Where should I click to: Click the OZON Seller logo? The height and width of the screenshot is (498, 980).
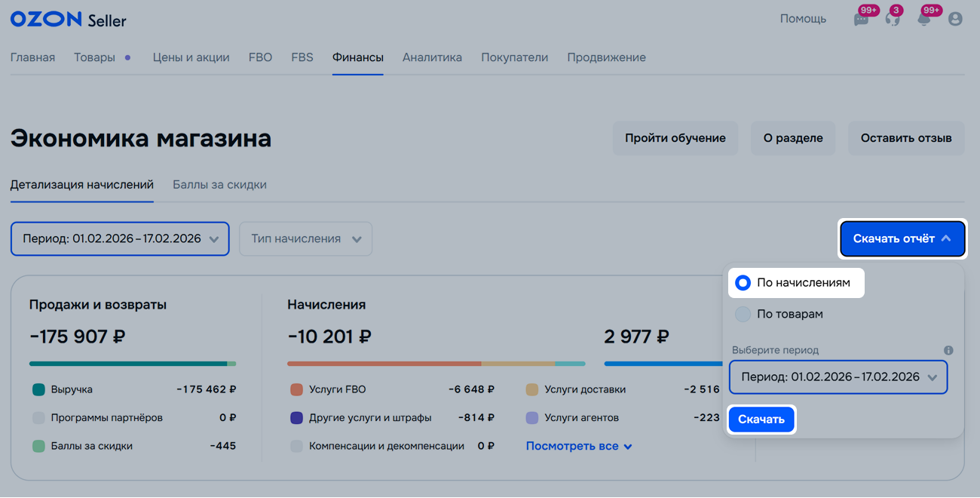68,20
